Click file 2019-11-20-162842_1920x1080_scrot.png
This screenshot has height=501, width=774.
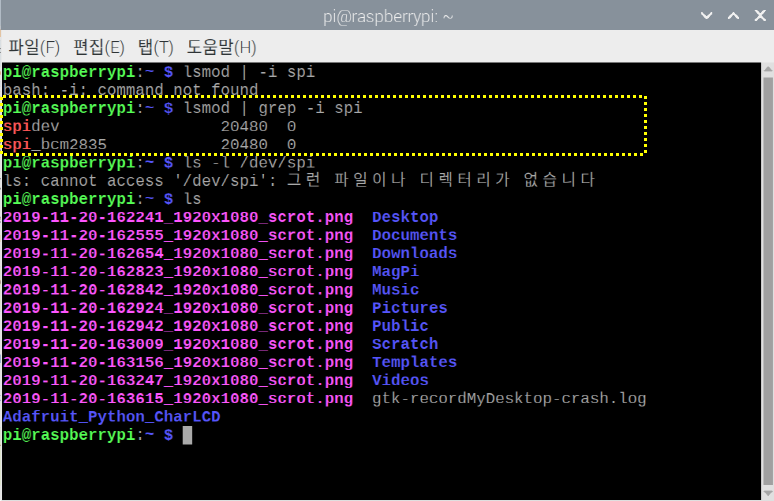pos(178,290)
